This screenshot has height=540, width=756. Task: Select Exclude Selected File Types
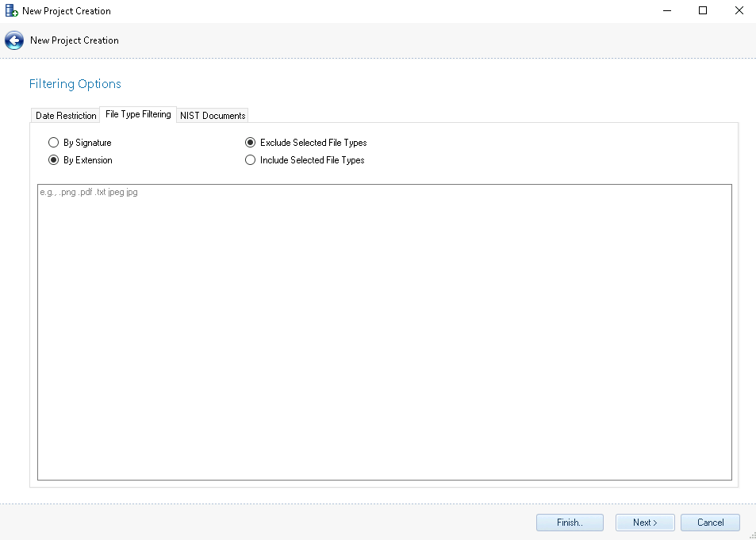click(x=251, y=143)
